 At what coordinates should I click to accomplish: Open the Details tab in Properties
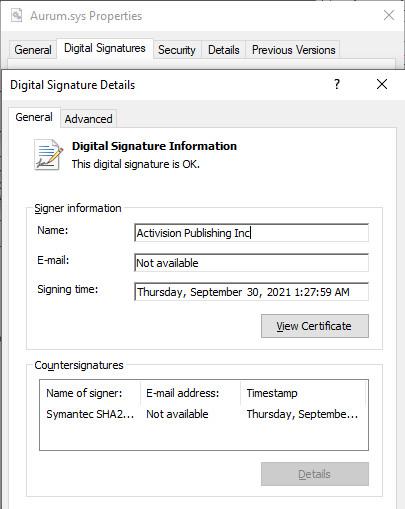(x=224, y=50)
